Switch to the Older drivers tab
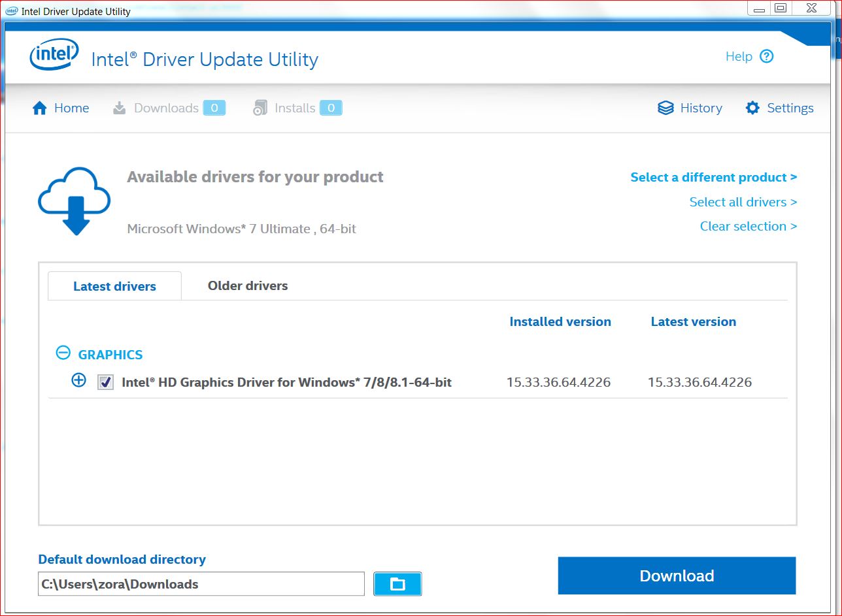842x616 pixels. click(x=247, y=285)
